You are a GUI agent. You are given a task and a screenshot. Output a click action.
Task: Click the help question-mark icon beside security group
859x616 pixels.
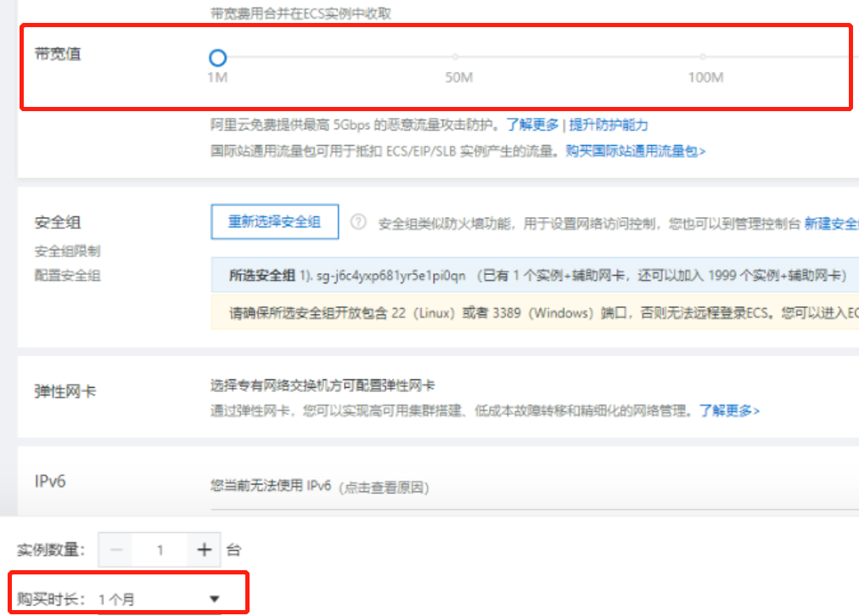tap(358, 221)
